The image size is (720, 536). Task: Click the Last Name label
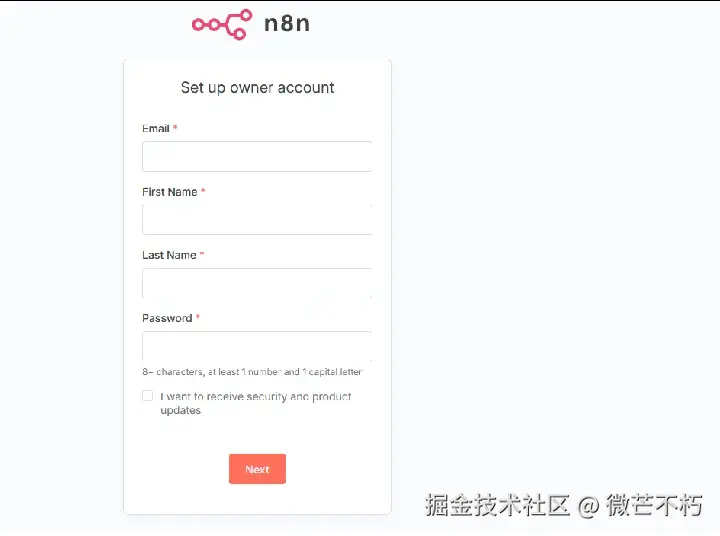pos(169,255)
